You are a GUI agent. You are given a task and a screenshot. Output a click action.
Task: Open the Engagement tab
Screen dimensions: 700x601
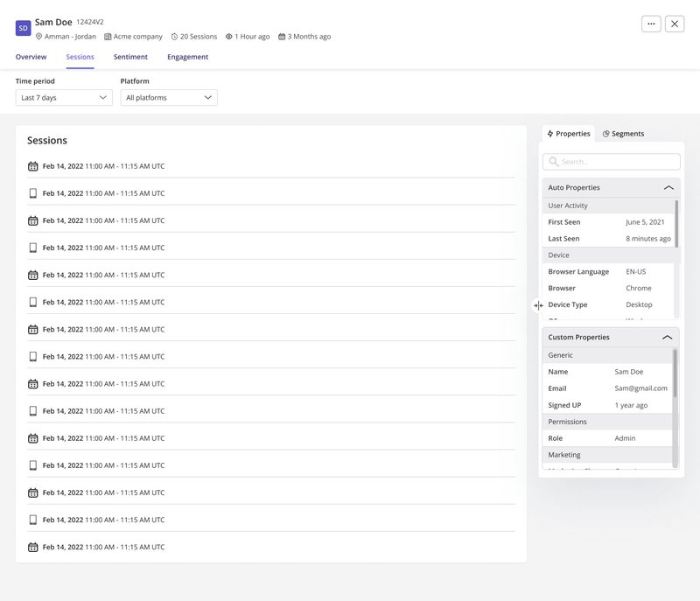pos(187,57)
